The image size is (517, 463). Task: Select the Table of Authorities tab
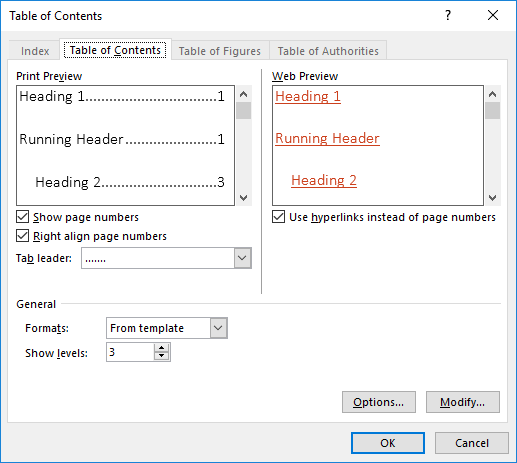328,51
